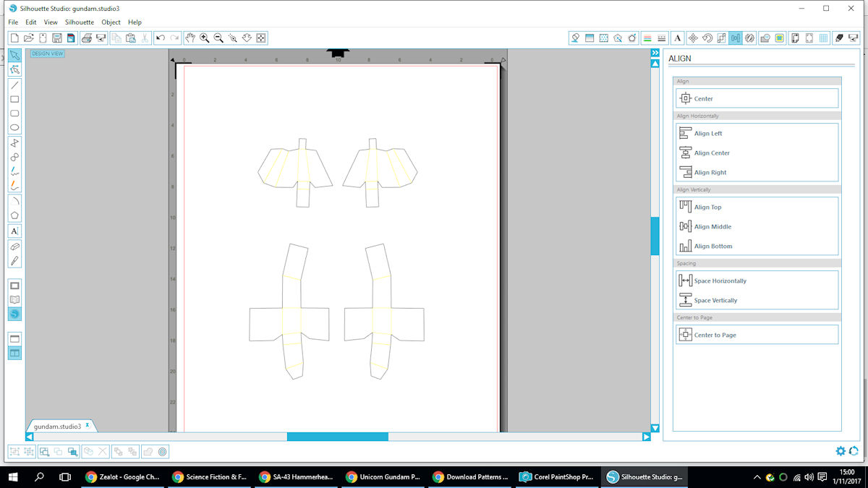Click Align Bottom
The width and height of the screenshot is (868, 488).
757,246
